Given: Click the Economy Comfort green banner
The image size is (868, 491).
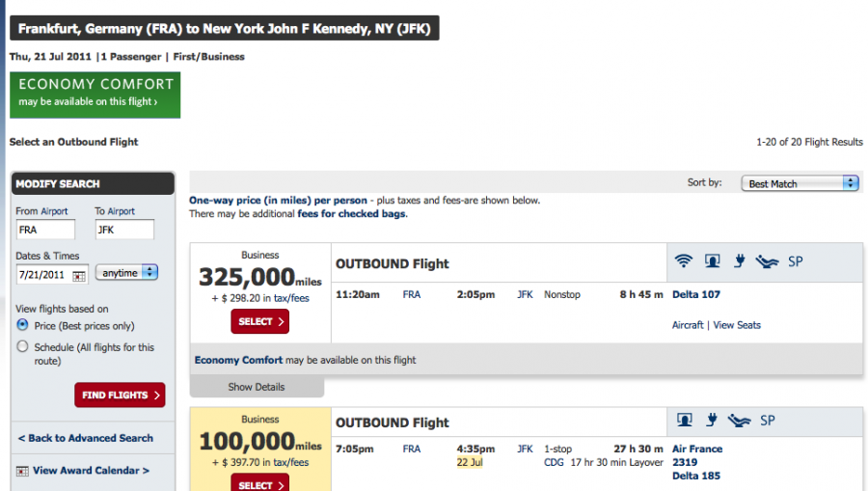Looking at the screenshot, I should (x=95, y=95).
